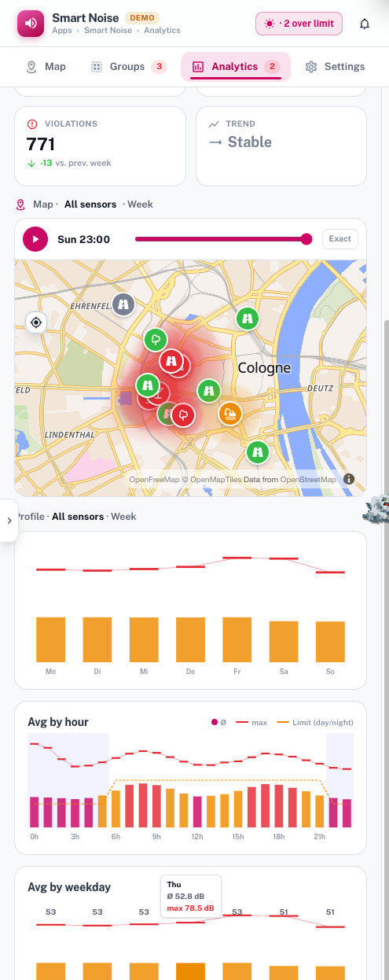
Task: Switch to the Map tab
Action: pos(46,67)
